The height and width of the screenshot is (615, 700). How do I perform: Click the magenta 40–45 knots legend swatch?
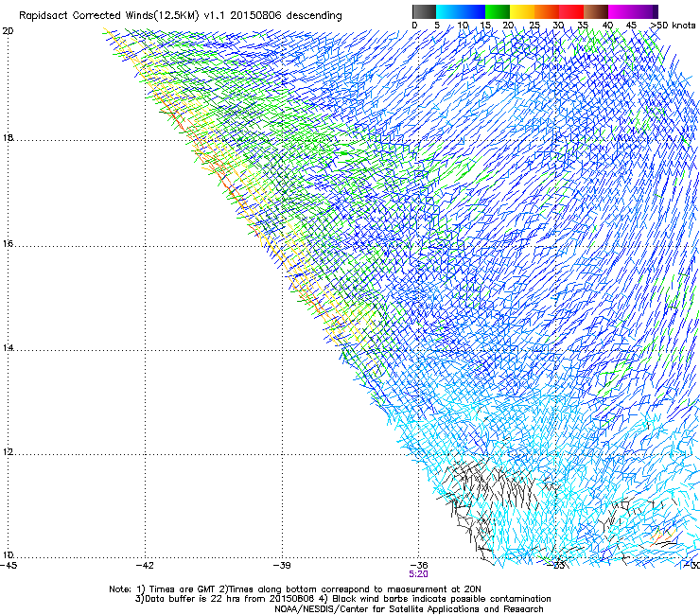pos(621,11)
